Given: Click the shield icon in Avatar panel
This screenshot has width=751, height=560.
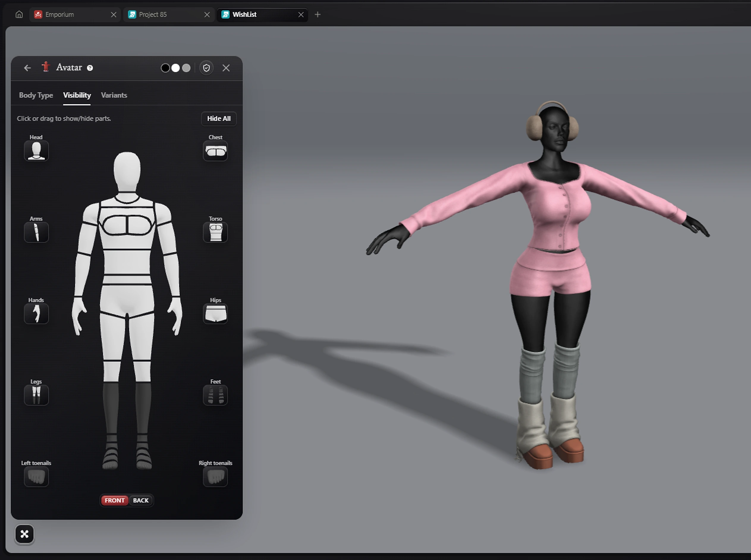Looking at the screenshot, I should (207, 68).
